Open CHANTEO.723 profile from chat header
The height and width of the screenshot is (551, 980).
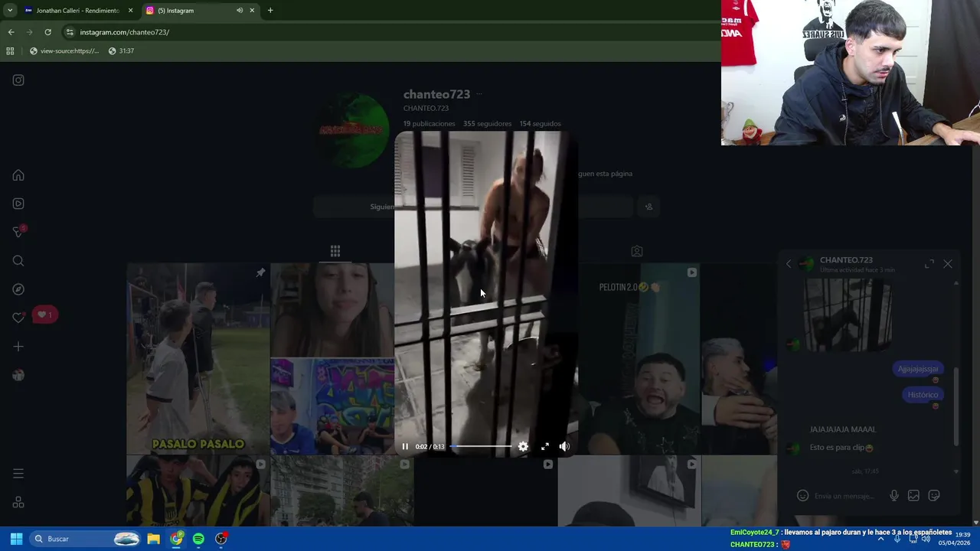pos(846,260)
